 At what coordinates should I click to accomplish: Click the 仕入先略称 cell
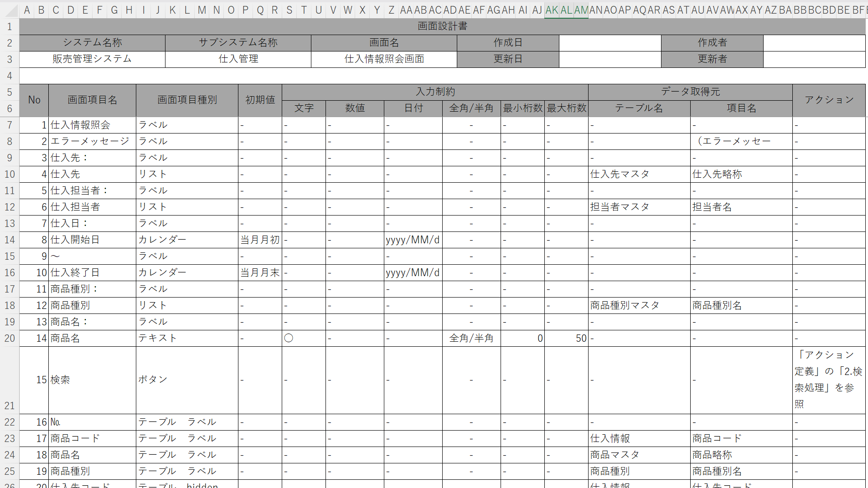click(x=741, y=174)
